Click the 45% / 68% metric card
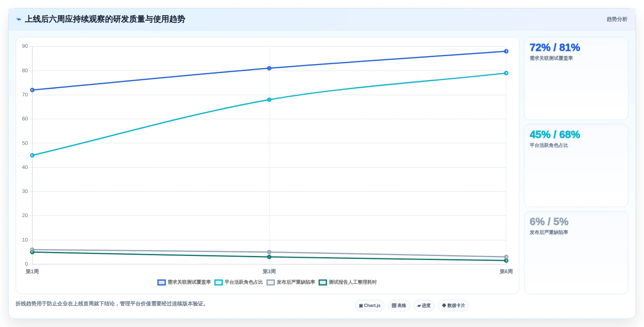Screen dimensions: 644x327 (576, 166)
